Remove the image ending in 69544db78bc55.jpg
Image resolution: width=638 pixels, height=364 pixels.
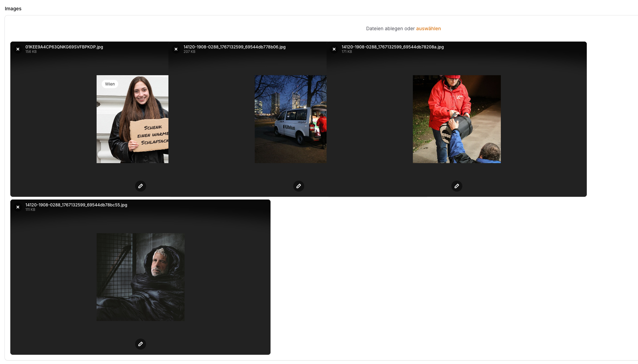tap(18, 207)
